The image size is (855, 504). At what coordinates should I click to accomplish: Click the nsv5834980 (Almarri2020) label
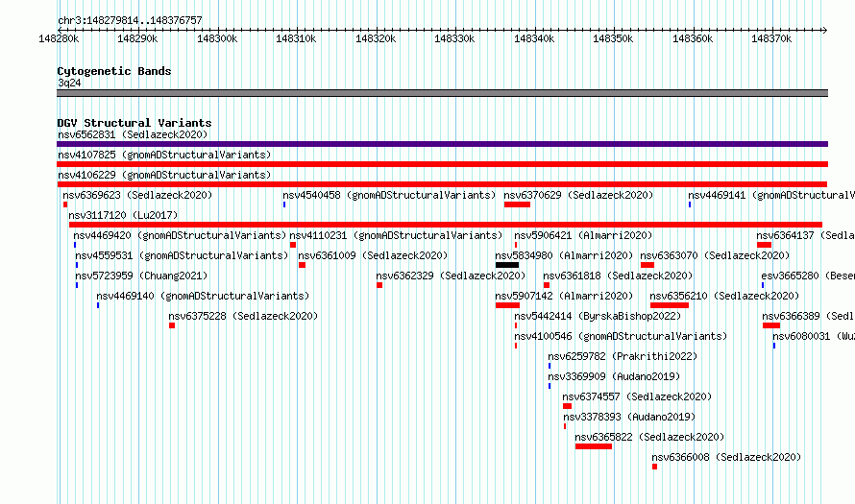click(564, 255)
